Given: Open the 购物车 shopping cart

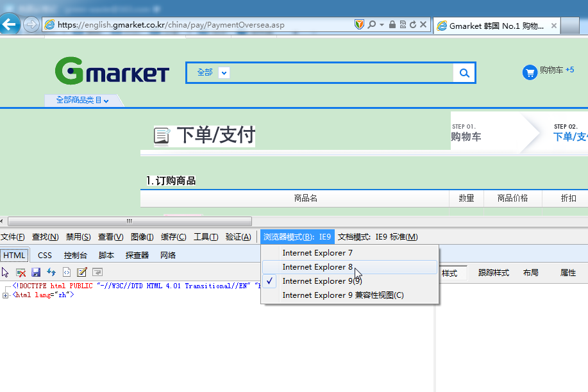Looking at the screenshot, I should [548, 71].
